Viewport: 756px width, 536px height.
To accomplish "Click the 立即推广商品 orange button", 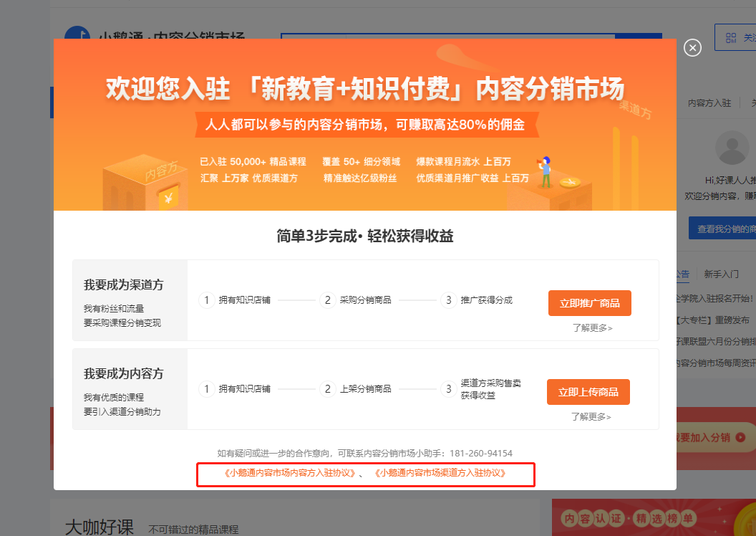I will tap(590, 303).
